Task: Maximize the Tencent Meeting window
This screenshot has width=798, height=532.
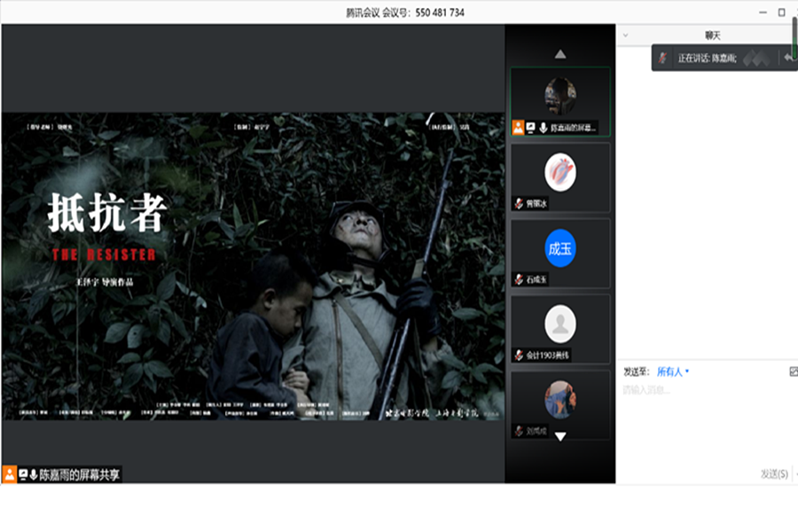Action: (781, 12)
